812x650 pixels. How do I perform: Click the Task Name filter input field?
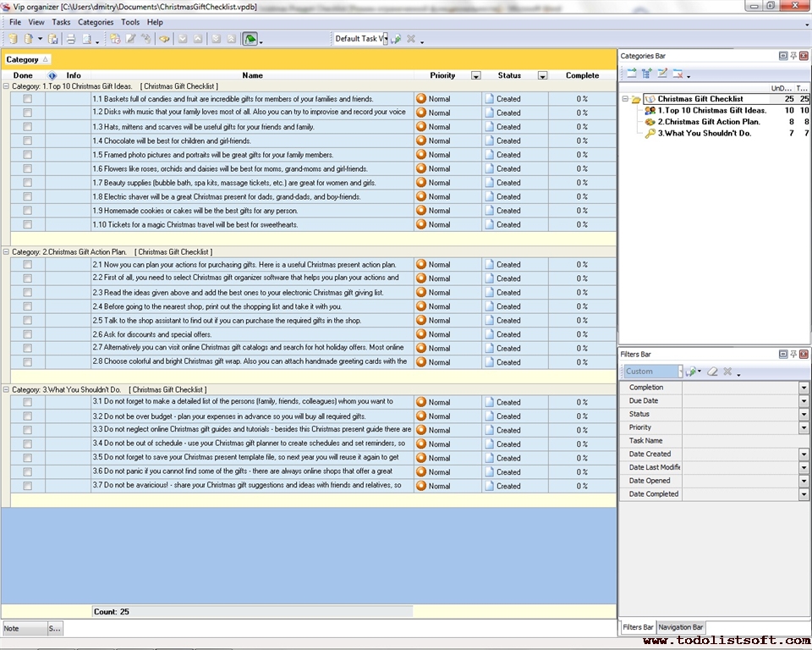point(744,441)
